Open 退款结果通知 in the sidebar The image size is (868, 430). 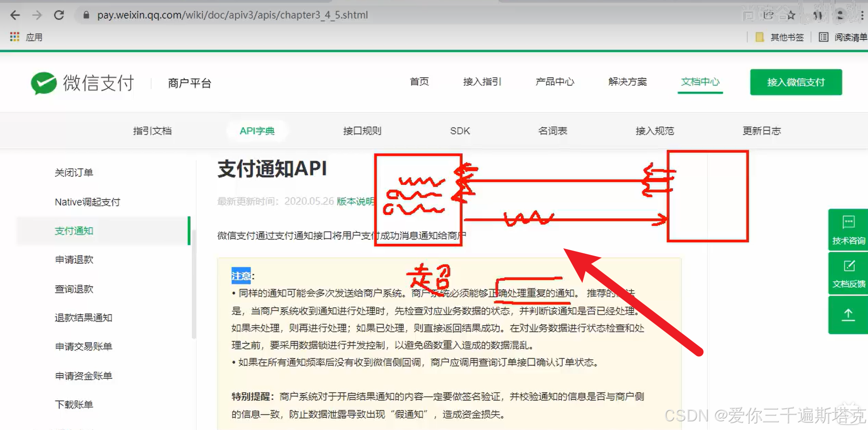(x=83, y=318)
